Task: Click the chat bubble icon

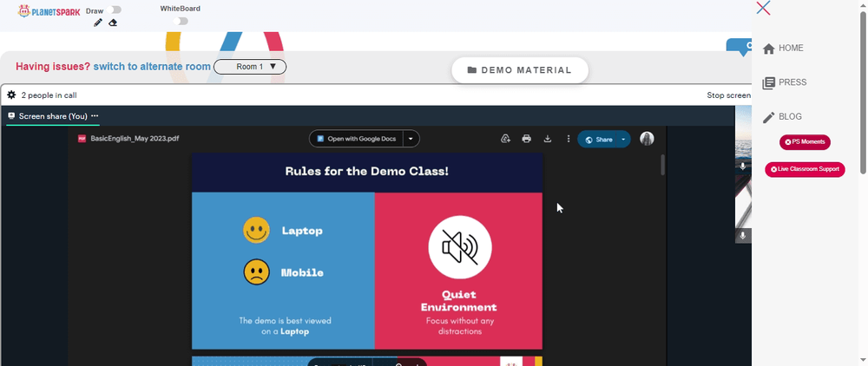Action: point(740,47)
